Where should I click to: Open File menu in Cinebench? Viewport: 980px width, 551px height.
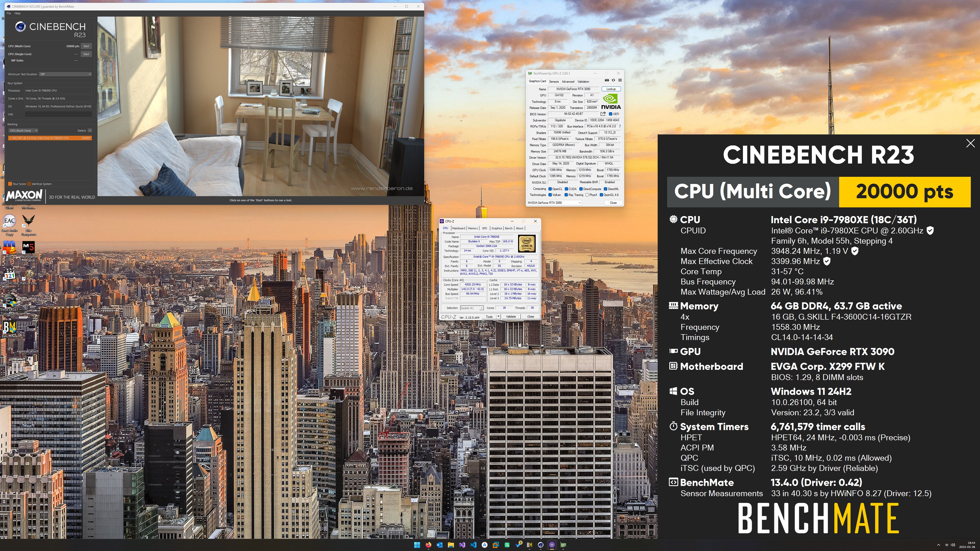pyautogui.click(x=9, y=13)
